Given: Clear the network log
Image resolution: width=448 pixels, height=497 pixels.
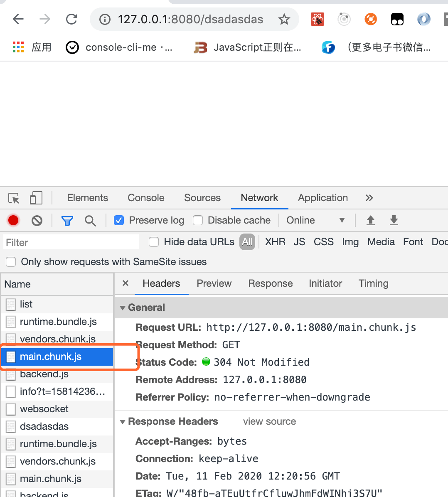Looking at the screenshot, I should point(37,221).
